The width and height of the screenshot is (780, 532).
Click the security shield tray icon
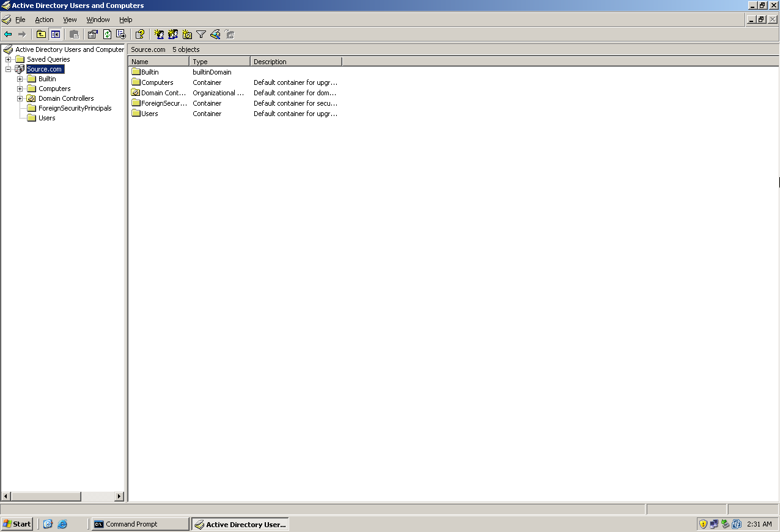point(703,524)
